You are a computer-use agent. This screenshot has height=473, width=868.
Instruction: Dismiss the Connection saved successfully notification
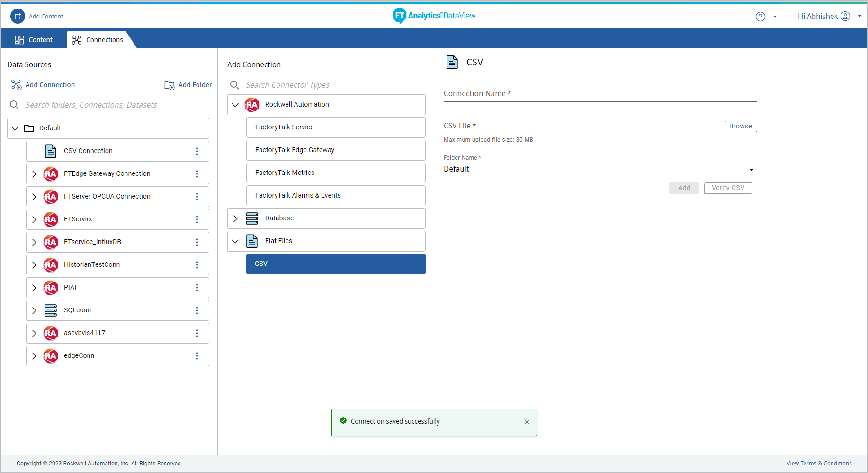pyautogui.click(x=527, y=422)
